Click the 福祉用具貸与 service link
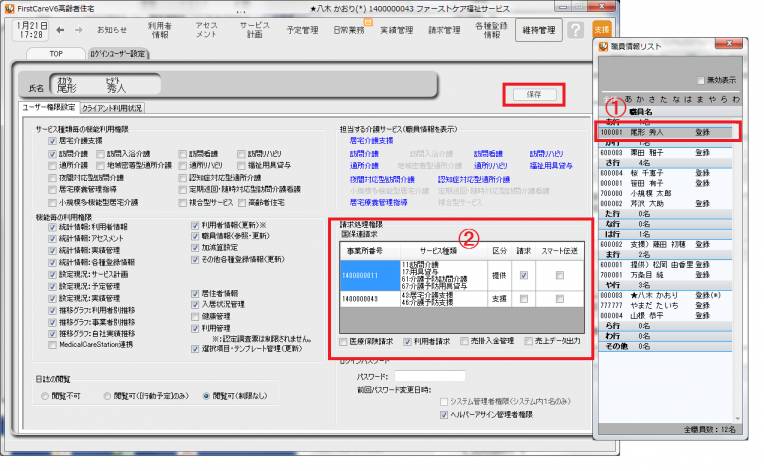 pyautogui.click(x=549, y=166)
